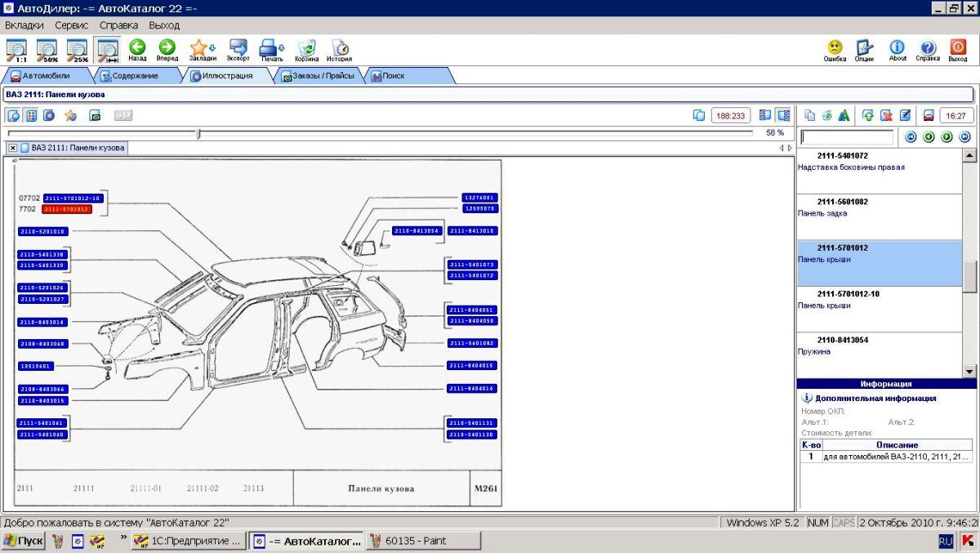
Task: Click the star bookmark icon below tabs
Action: click(x=71, y=115)
